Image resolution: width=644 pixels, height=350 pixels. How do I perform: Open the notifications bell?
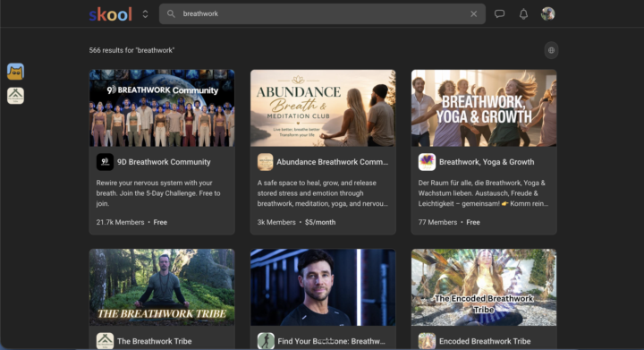tap(523, 14)
